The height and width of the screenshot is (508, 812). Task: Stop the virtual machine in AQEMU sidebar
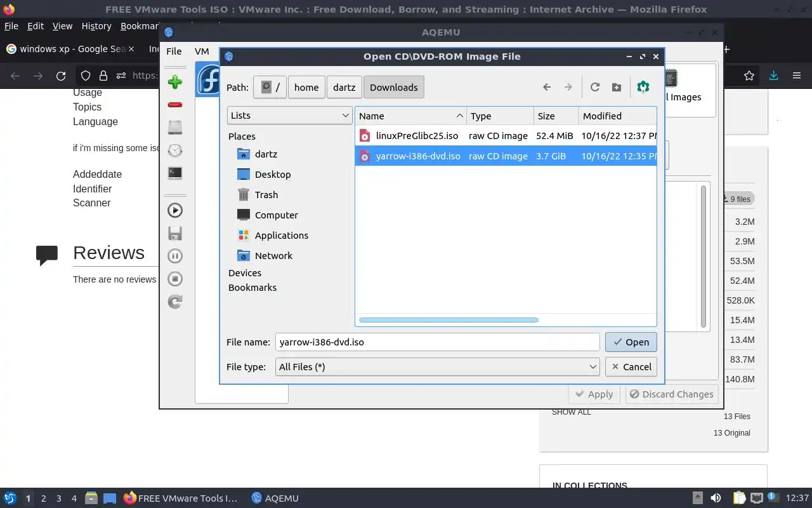tap(175, 279)
